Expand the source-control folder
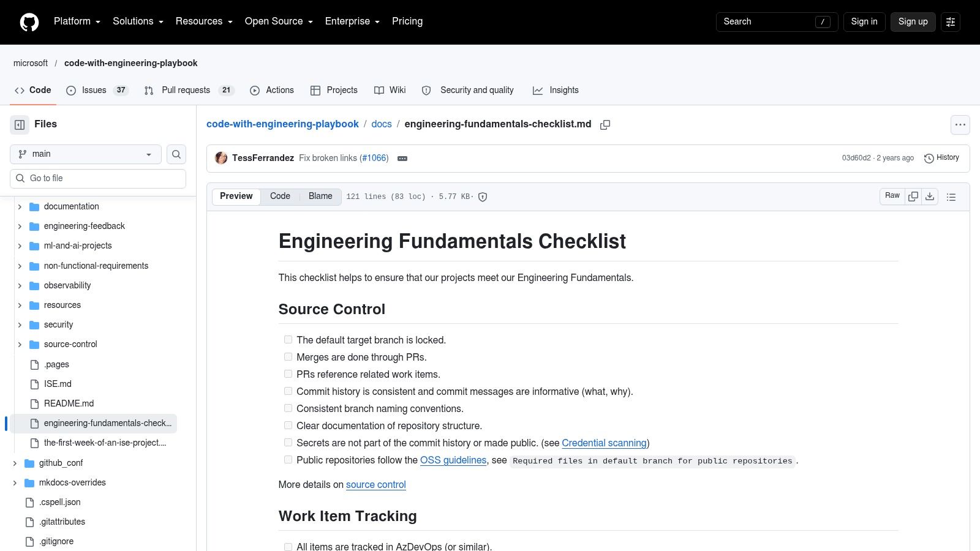980x551 pixels. (x=20, y=345)
